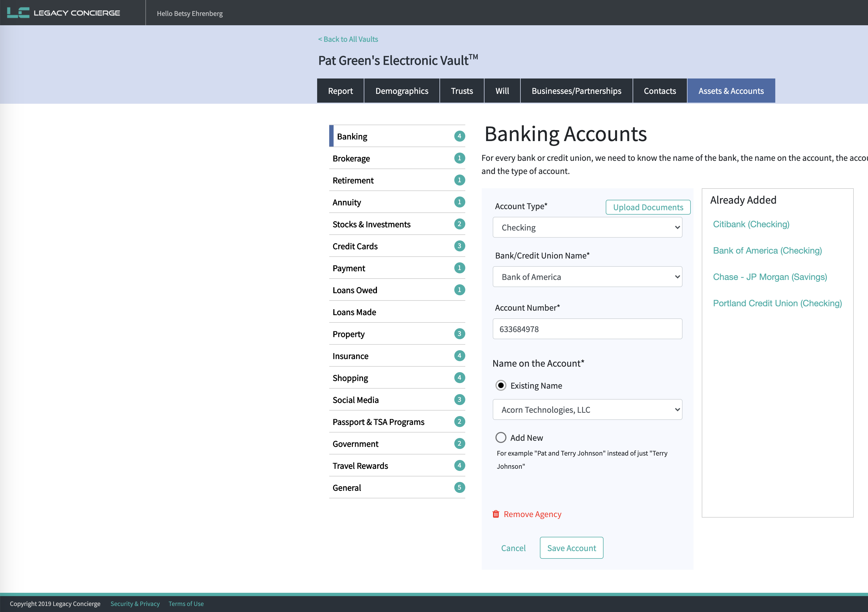Select the Existing Name radio button
Viewport: 868px width, 612px height.
click(x=501, y=385)
